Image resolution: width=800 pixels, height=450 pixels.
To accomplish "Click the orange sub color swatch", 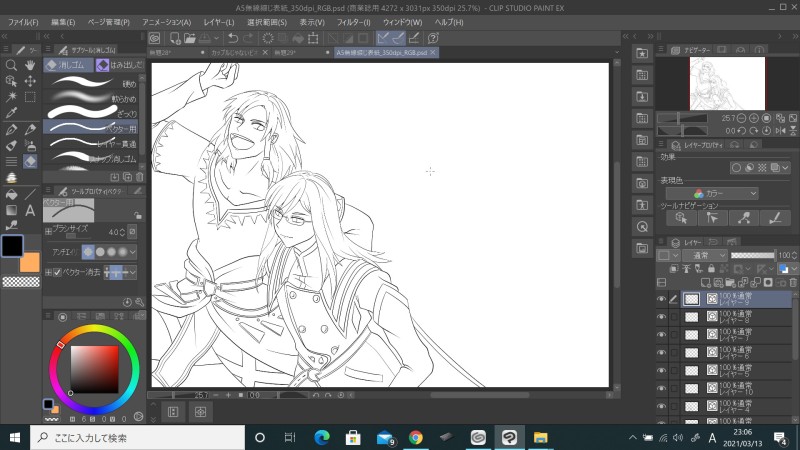I will [x=32, y=264].
